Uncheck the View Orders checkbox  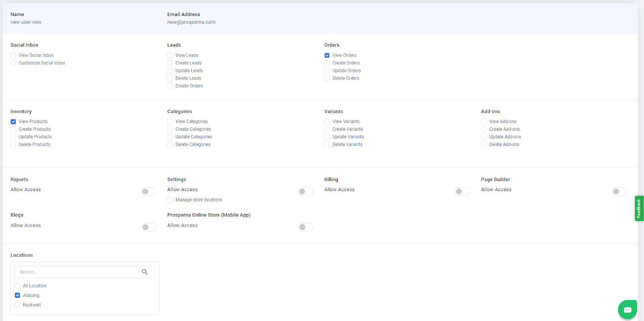click(327, 56)
